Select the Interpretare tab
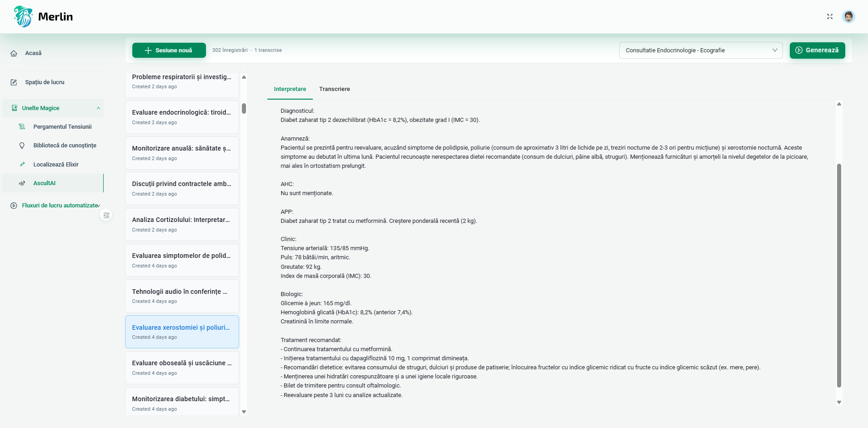868x428 pixels. [290, 89]
